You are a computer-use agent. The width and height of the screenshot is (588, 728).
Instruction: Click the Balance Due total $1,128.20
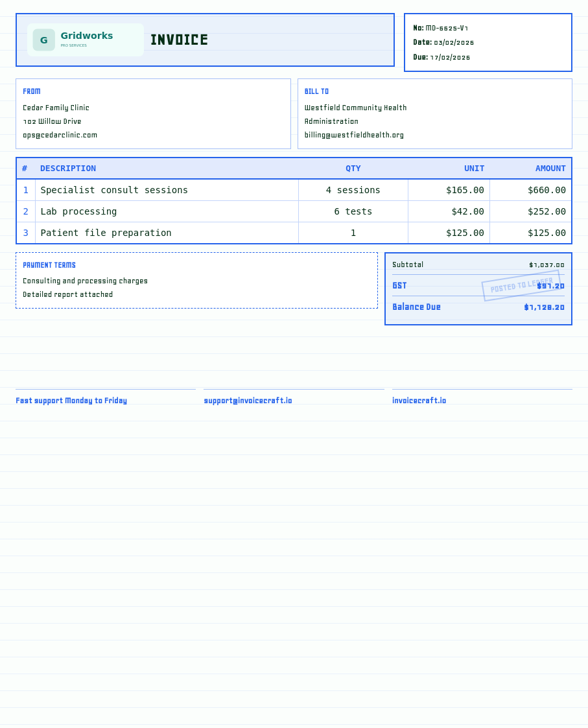(545, 307)
